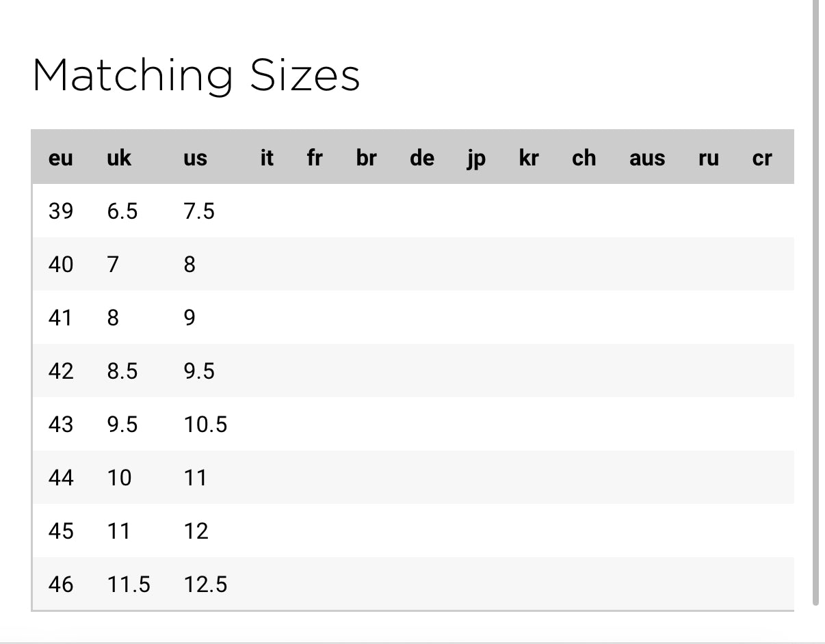Click the jp column header
825x644 pixels.
tap(475, 158)
